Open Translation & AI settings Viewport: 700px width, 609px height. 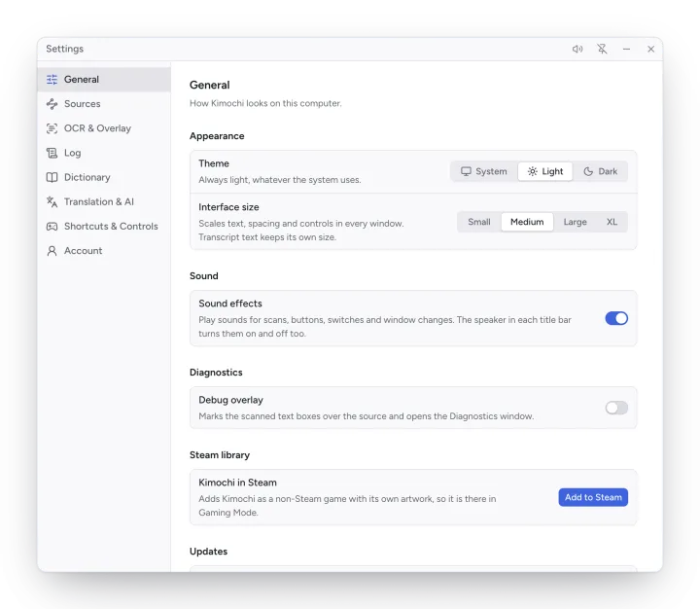[104, 202]
